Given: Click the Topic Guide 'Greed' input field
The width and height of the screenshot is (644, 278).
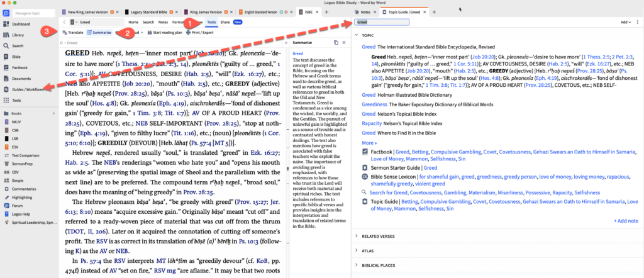Looking at the screenshot, I should point(382,22).
